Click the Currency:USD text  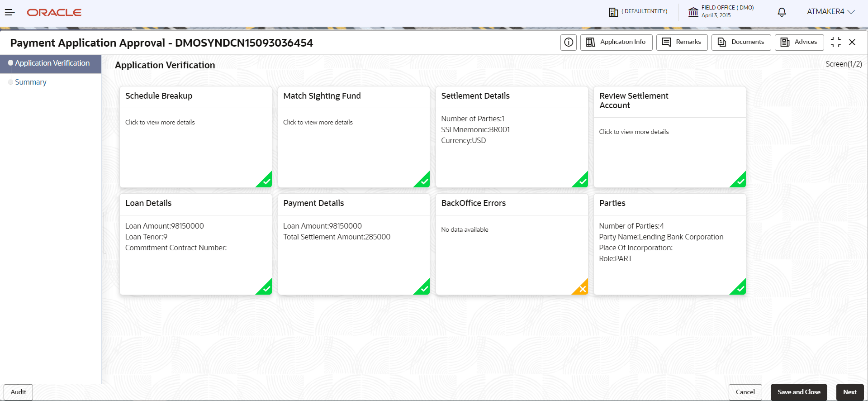click(464, 140)
